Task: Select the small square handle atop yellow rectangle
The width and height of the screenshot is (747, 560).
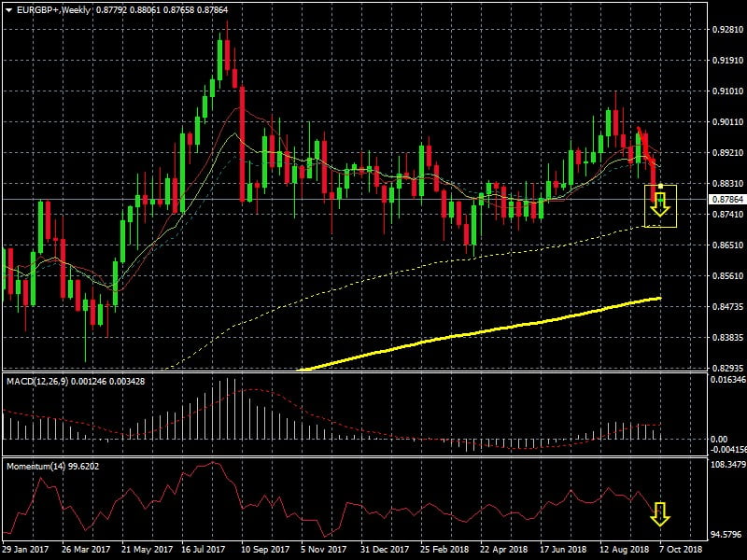Action: click(660, 187)
